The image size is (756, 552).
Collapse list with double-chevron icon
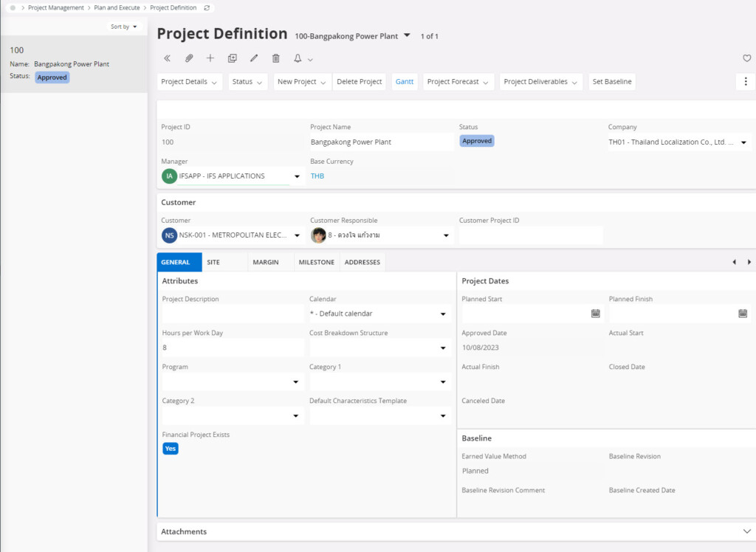click(167, 58)
